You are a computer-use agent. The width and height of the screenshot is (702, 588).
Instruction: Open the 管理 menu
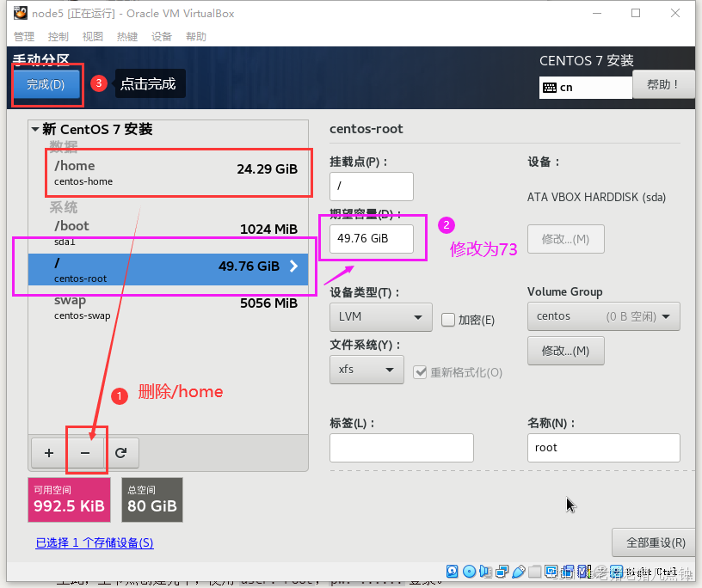[24, 37]
